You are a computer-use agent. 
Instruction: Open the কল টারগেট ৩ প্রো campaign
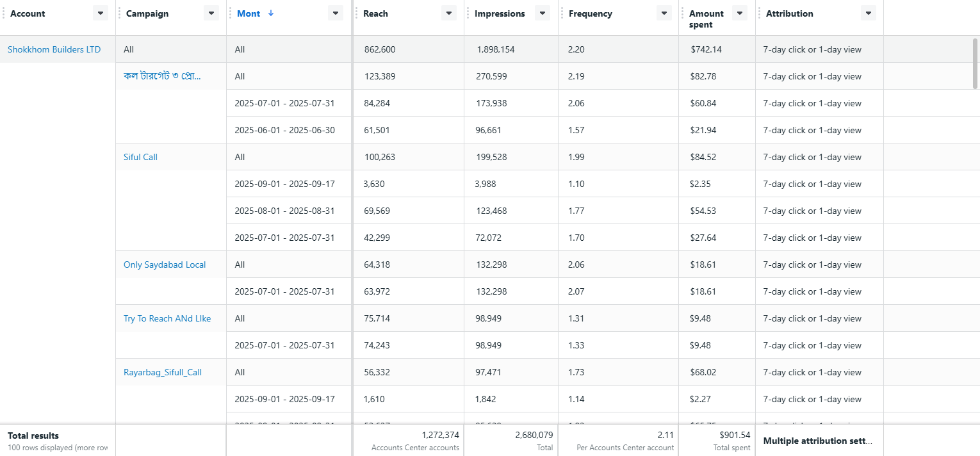(x=162, y=76)
